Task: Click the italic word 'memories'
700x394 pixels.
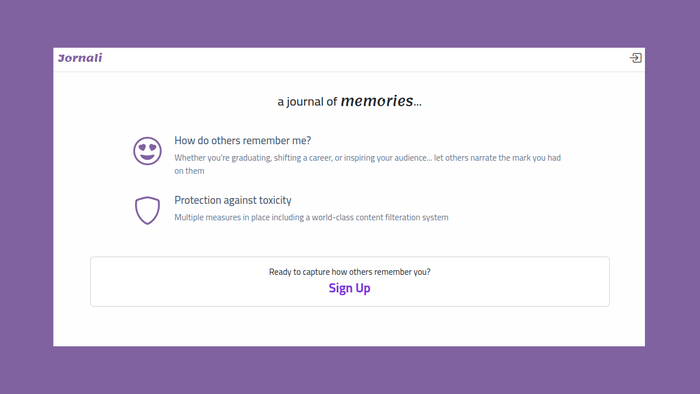Action: pyautogui.click(x=377, y=101)
